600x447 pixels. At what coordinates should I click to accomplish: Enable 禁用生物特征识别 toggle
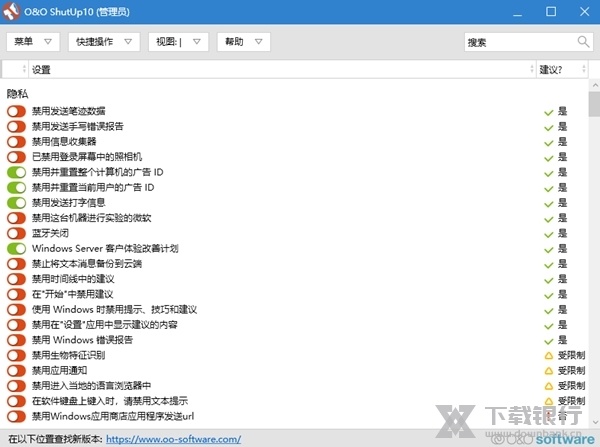pyautogui.click(x=16, y=355)
